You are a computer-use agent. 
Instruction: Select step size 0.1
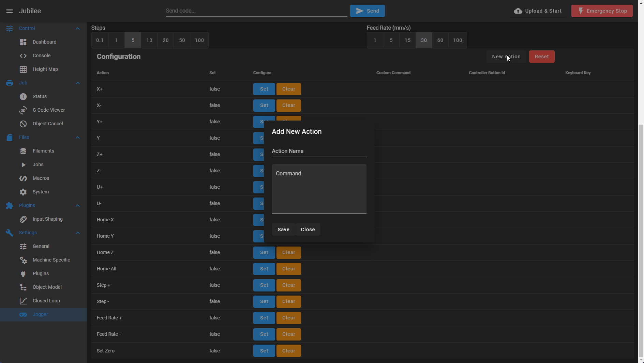100,40
